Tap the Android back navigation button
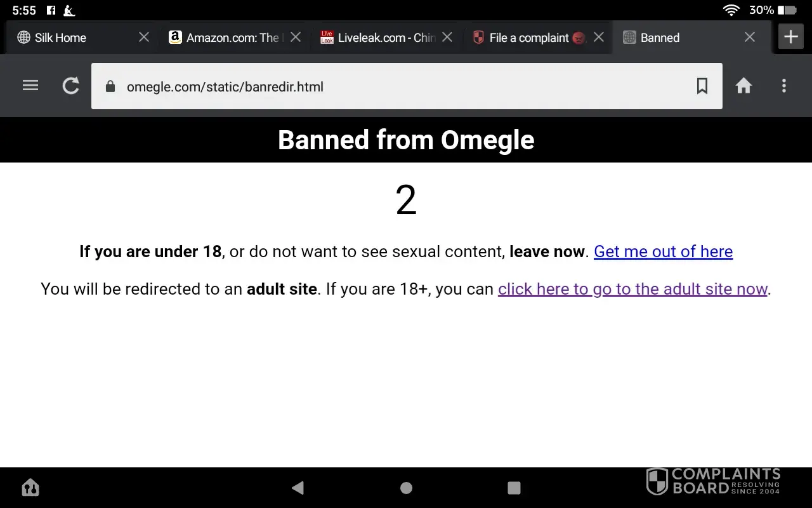The height and width of the screenshot is (508, 812). click(298, 488)
